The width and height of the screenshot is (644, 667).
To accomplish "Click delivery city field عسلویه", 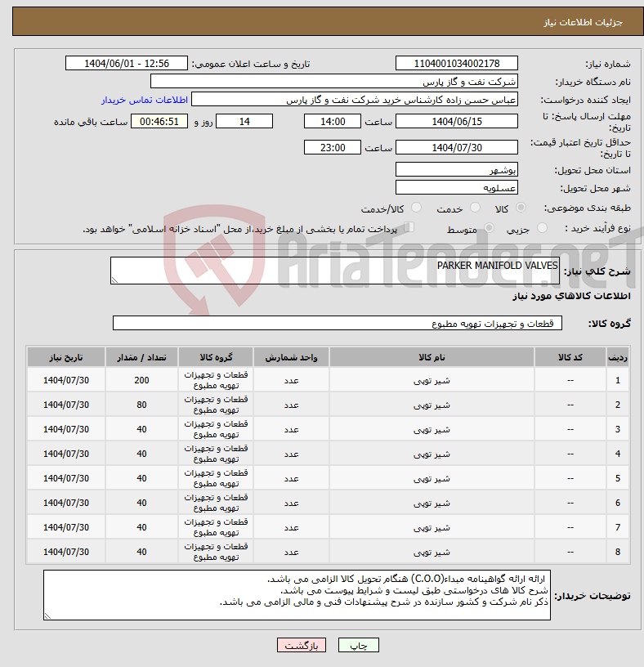I will click(x=456, y=188).
